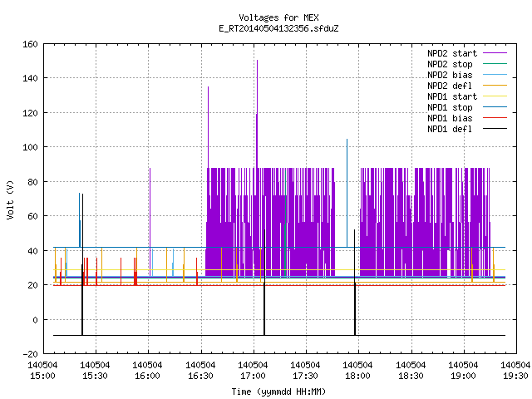Click the 'NPD1 stop' legend label
532x399 pixels.
pos(450,107)
